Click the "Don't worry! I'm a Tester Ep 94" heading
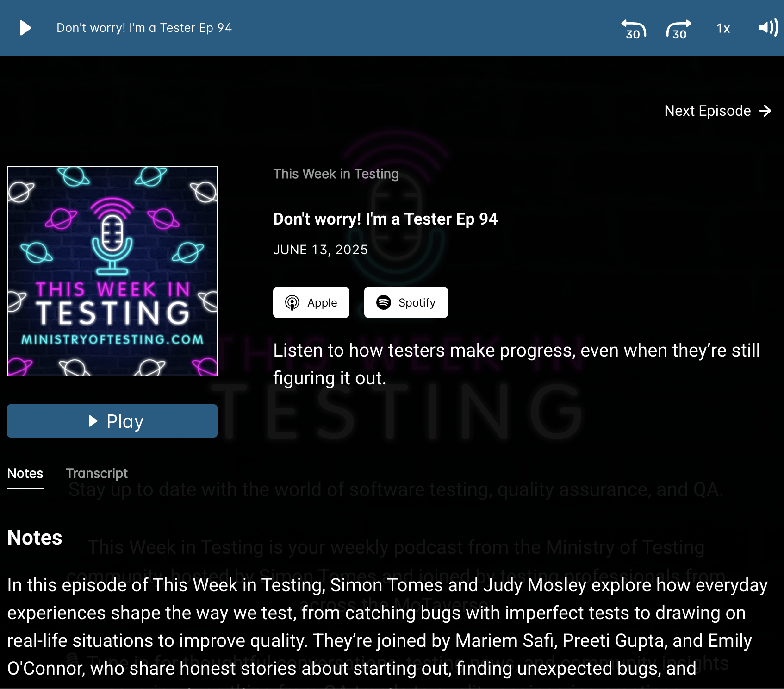 pos(385,219)
